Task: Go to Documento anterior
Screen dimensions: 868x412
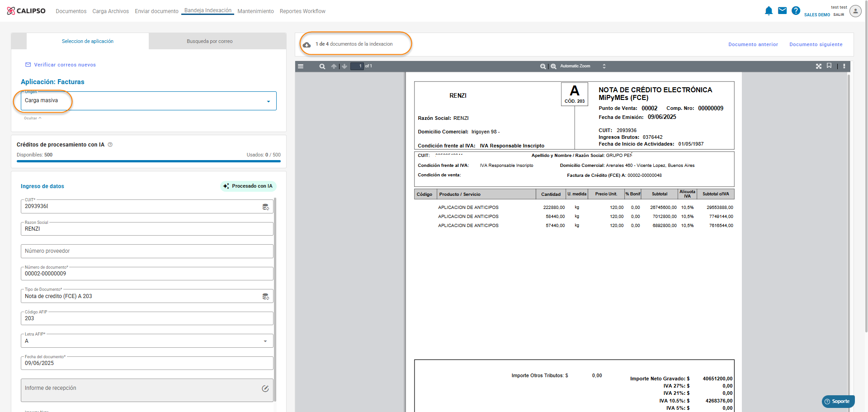Action: [753, 44]
